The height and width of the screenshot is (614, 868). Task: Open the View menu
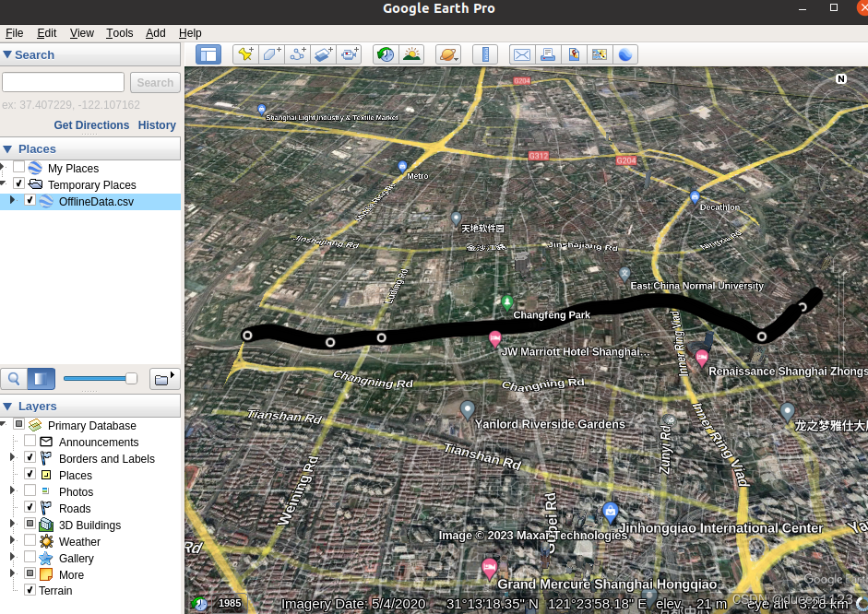point(81,33)
